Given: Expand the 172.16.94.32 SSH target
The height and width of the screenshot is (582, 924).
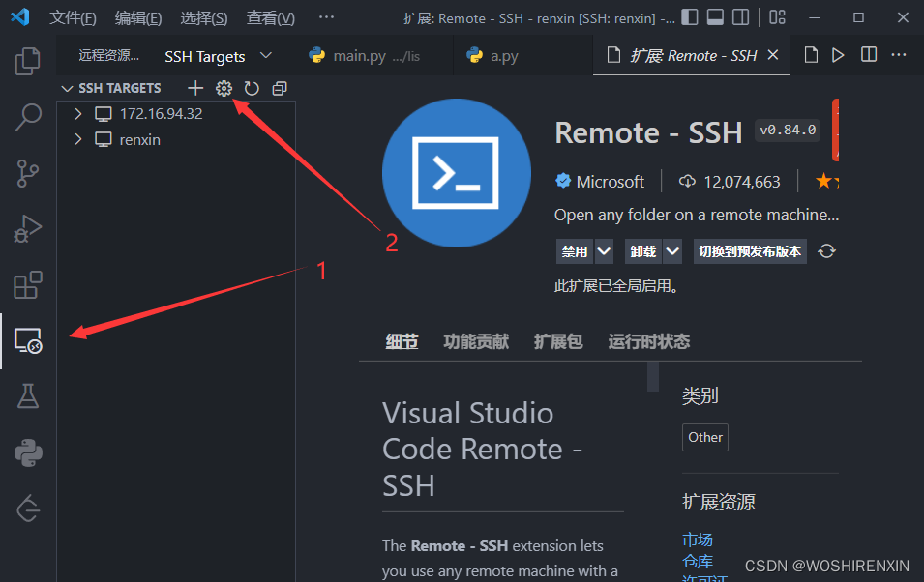Looking at the screenshot, I should click(x=77, y=114).
